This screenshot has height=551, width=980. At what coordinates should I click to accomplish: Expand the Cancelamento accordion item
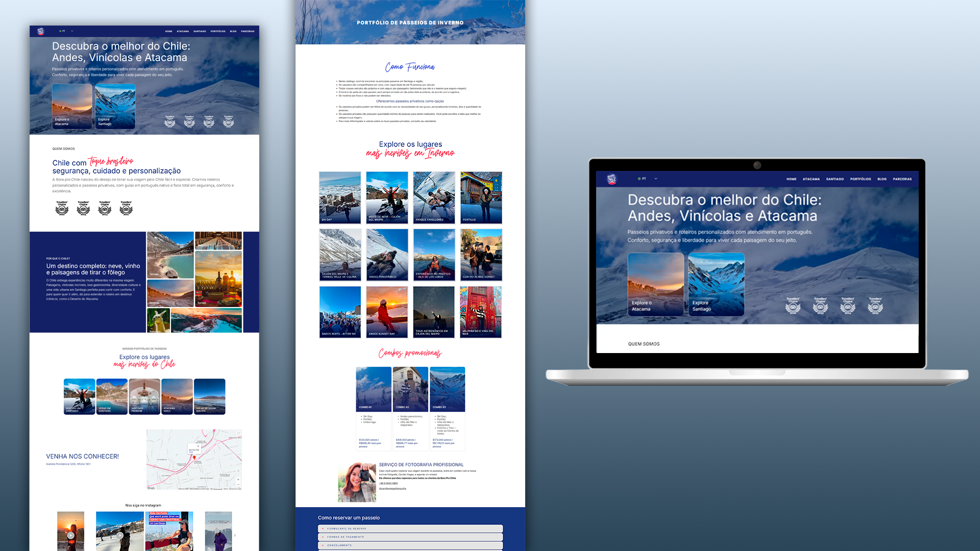click(x=410, y=545)
